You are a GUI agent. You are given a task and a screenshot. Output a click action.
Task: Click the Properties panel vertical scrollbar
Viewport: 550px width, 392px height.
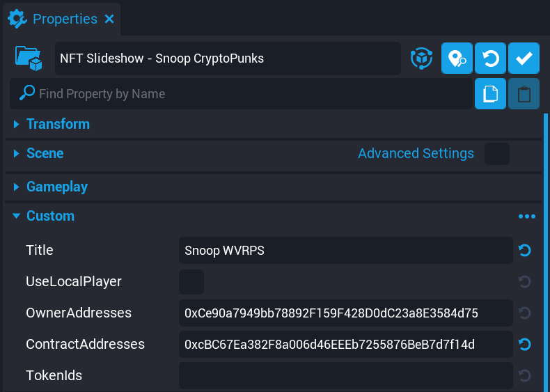545,252
